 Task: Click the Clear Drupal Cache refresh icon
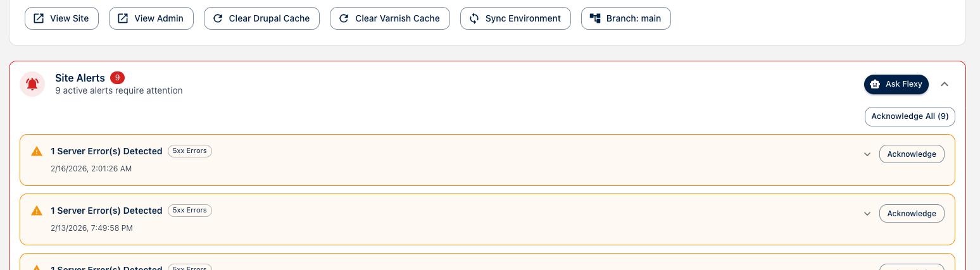tap(218, 18)
